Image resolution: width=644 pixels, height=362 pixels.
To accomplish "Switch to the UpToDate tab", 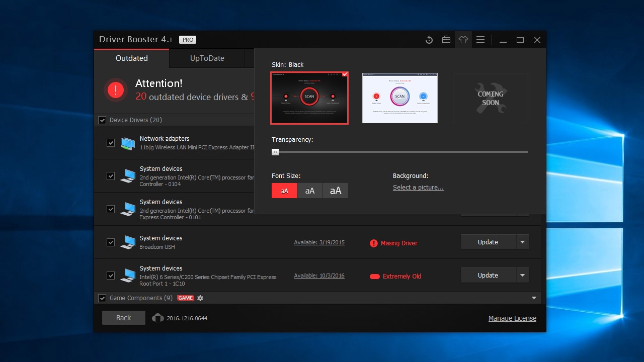I will click(x=207, y=58).
